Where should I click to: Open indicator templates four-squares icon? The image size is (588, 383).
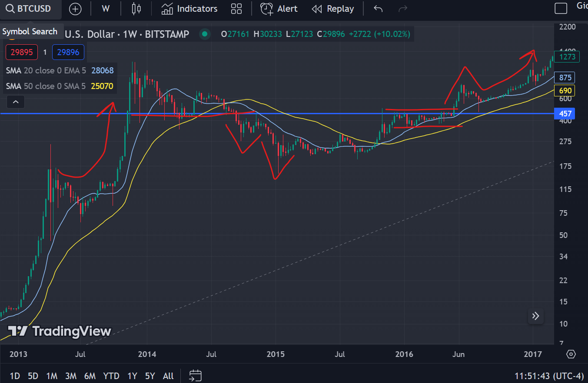click(236, 9)
